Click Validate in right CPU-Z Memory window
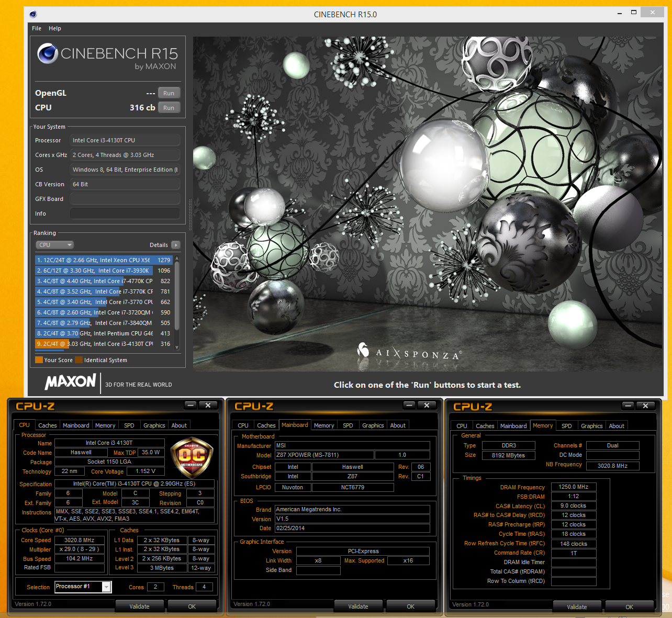The width and height of the screenshot is (672, 618). 577,606
